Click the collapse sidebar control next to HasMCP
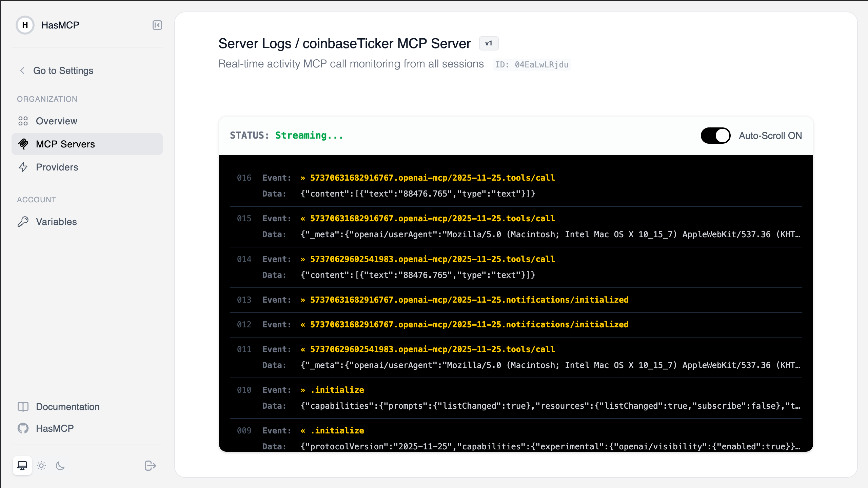 point(157,25)
